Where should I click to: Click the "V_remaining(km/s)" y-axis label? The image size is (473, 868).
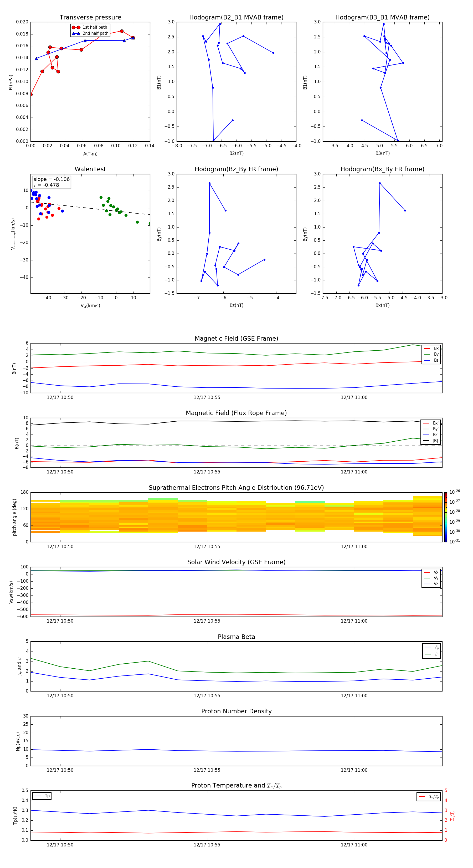click(13, 234)
